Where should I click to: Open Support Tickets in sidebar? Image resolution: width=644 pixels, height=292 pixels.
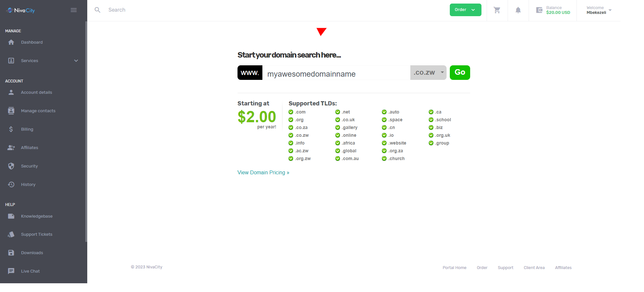(x=37, y=234)
